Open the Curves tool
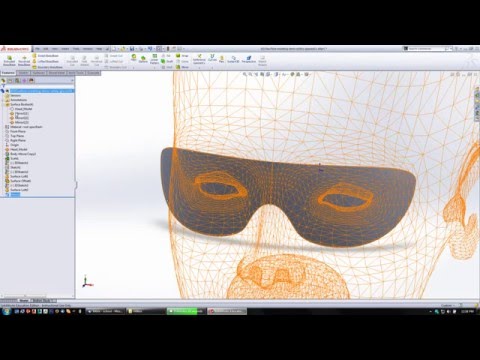 [x=212, y=58]
